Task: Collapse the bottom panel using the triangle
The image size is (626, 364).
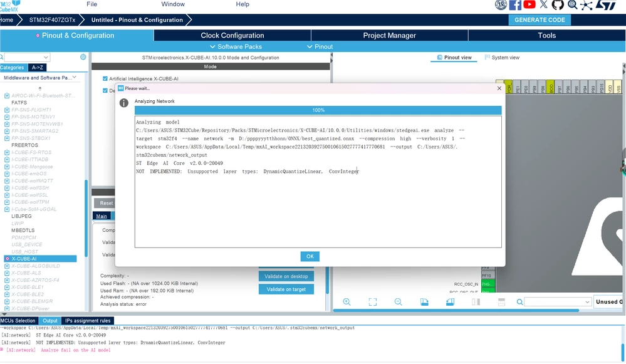Action: click(4, 314)
